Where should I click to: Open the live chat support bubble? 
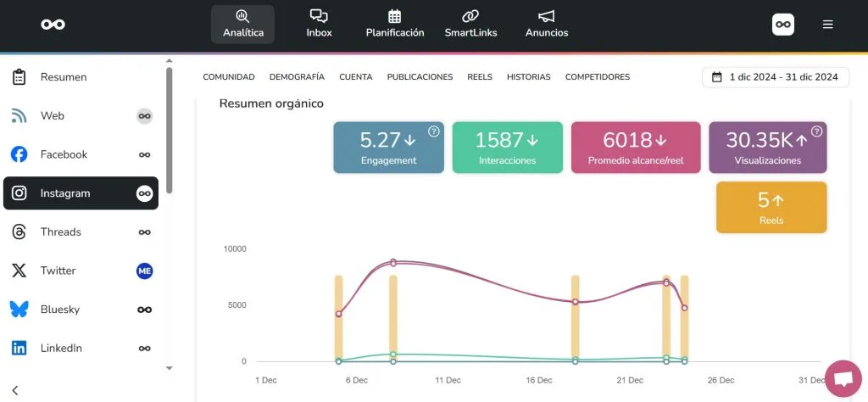point(843,378)
